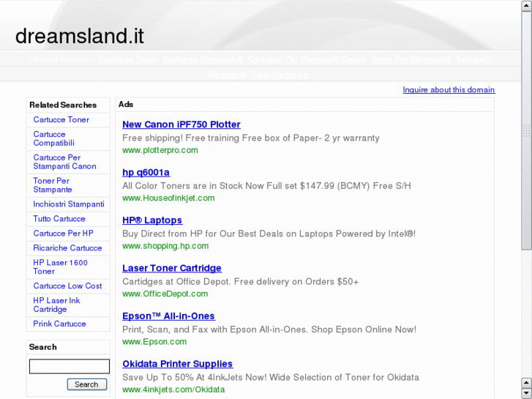The height and width of the screenshot is (399, 532).
Task: Click the www.OfficeDepot.com URL
Action: click(x=165, y=294)
